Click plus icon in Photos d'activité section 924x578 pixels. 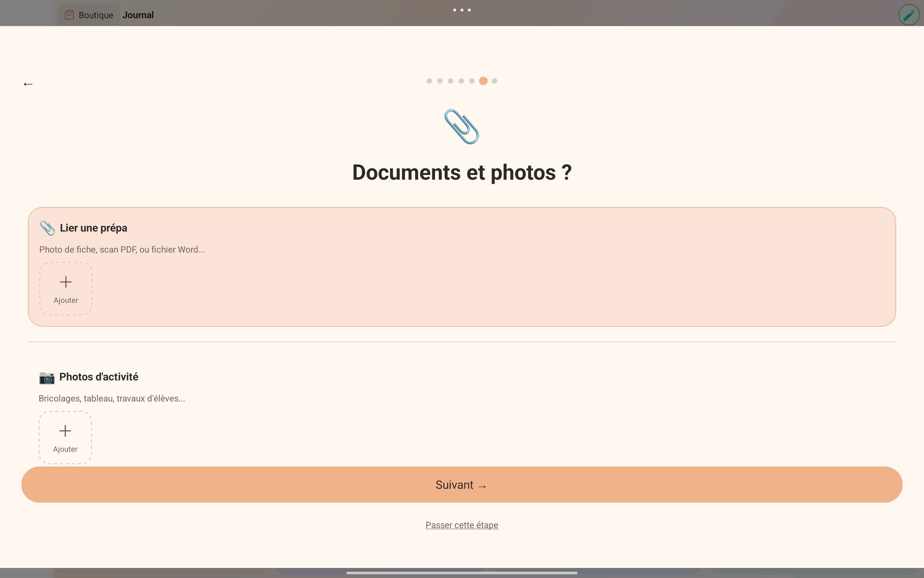pos(65,431)
